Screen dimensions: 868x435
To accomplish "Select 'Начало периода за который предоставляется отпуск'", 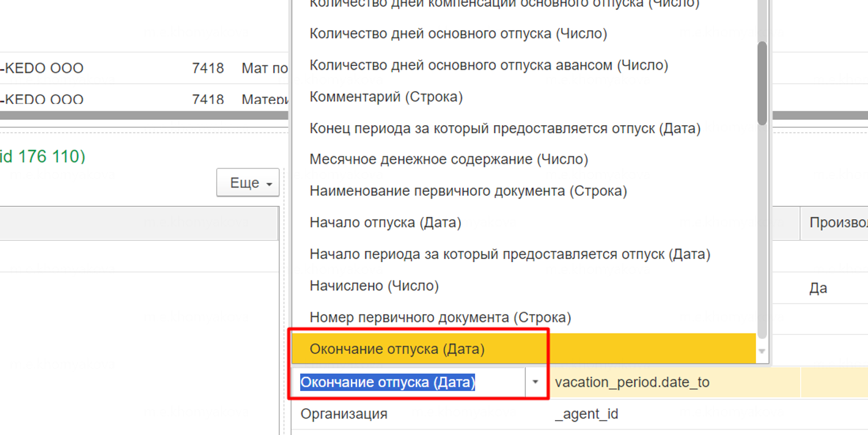I will 509,254.
